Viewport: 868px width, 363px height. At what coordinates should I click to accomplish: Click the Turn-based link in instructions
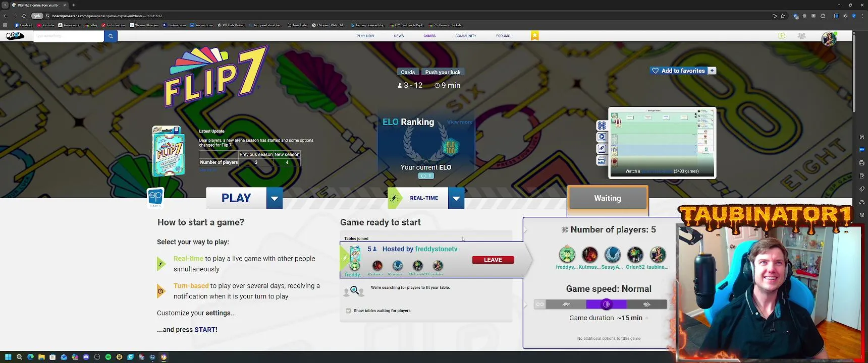[x=191, y=286]
